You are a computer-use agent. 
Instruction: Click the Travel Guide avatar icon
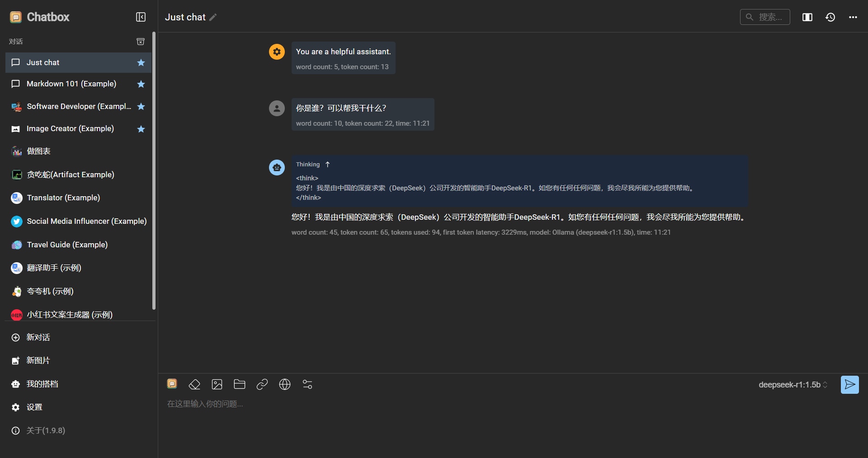17,245
